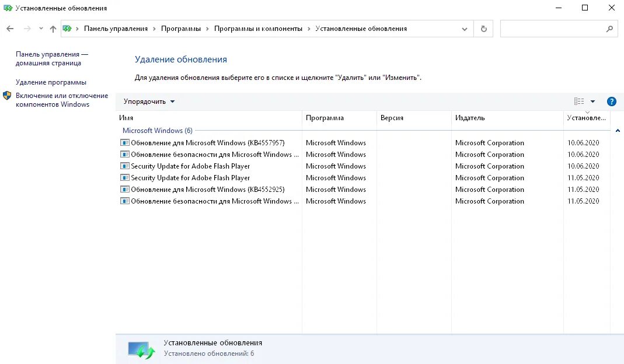Click the shield icon next to Windows components
Viewport: 624px width, 364px height.
7,96
